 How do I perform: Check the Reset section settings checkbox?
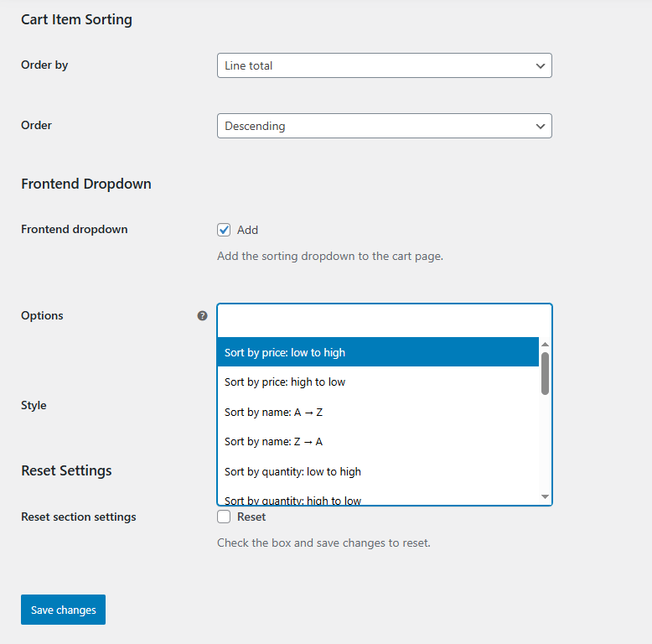[224, 517]
